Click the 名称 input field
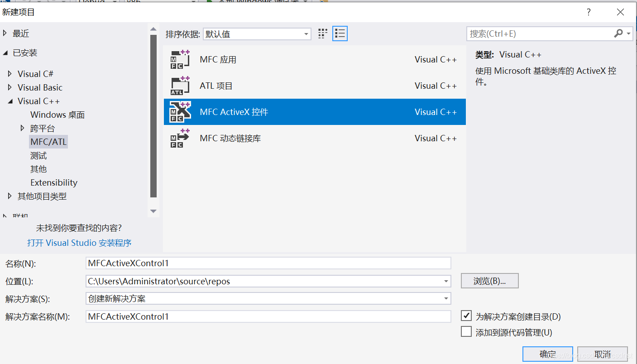The image size is (637, 364). (268, 263)
